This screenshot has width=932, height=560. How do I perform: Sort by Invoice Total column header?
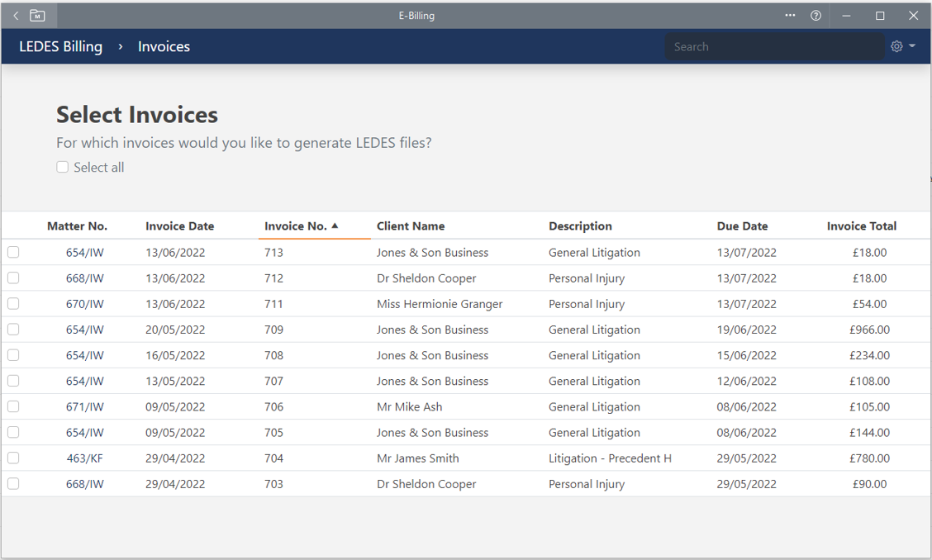pyautogui.click(x=861, y=226)
